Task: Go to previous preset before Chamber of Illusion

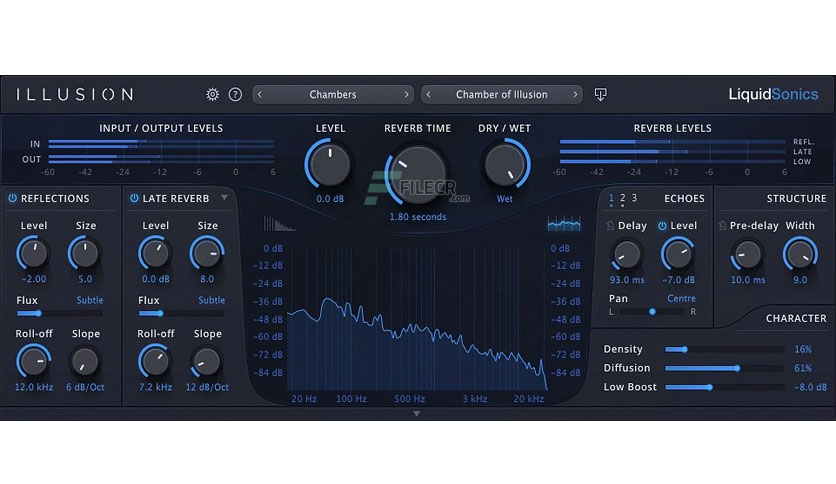Action: 428,94
